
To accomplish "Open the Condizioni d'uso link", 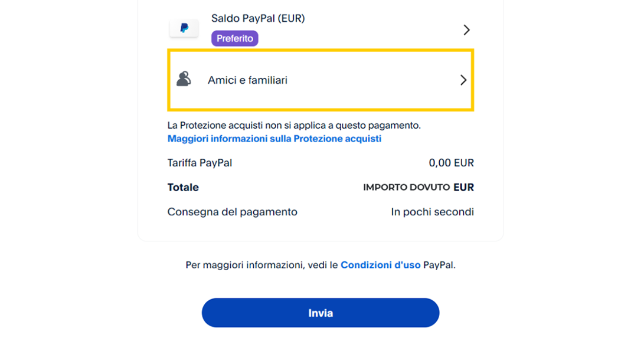I will pyautogui.click(x=380, y=265).
